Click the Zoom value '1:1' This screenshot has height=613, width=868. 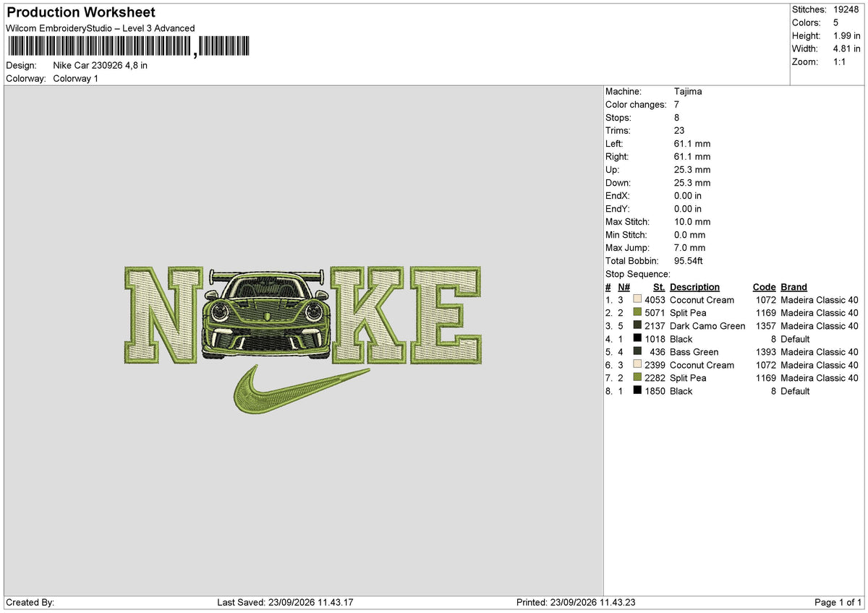point(841,61)
